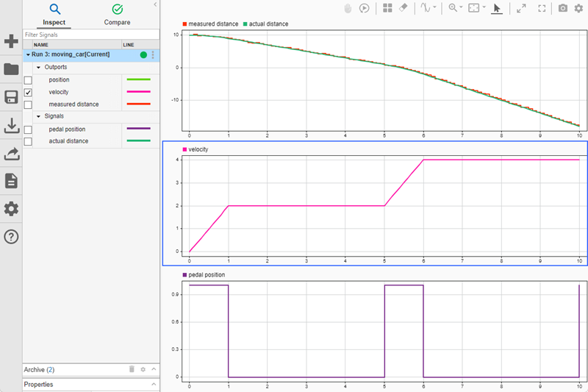The height and width of the screenshot is (392, 588).
Task: Switch to the Compare tab
Action: point(117,14)
